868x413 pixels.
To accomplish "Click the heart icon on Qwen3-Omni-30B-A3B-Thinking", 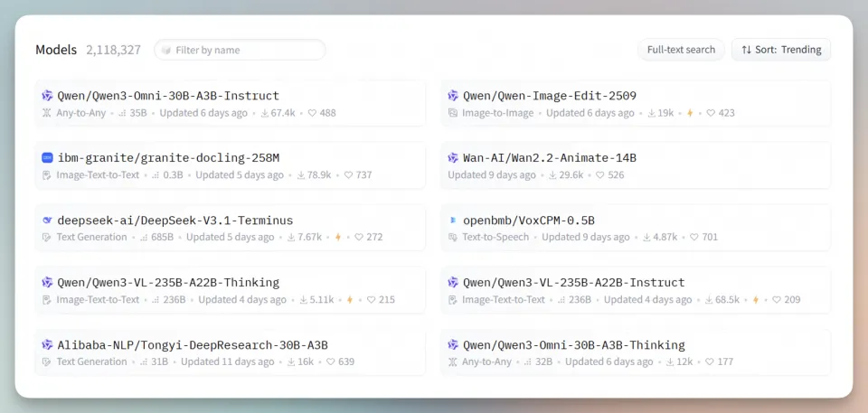I will 708,362.
